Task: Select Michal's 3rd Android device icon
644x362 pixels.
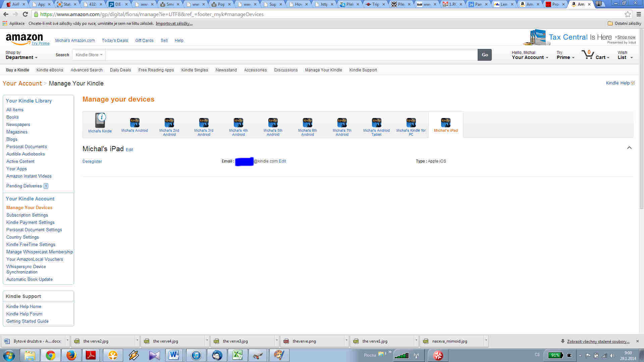Action: [x=204, y=123]
